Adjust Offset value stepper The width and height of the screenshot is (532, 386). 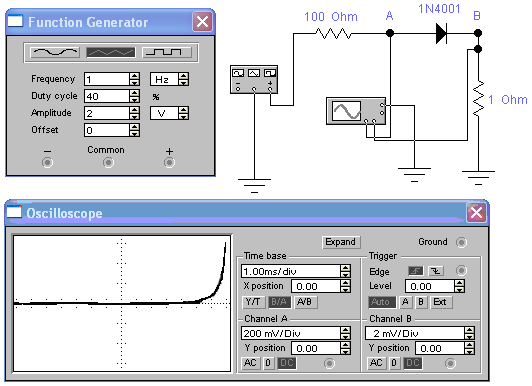pos(134,130)
